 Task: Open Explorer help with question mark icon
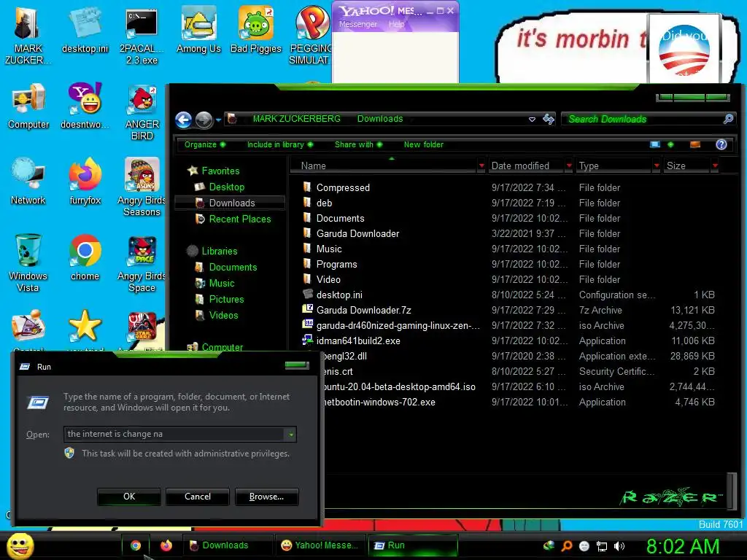[x=721, y=144]
